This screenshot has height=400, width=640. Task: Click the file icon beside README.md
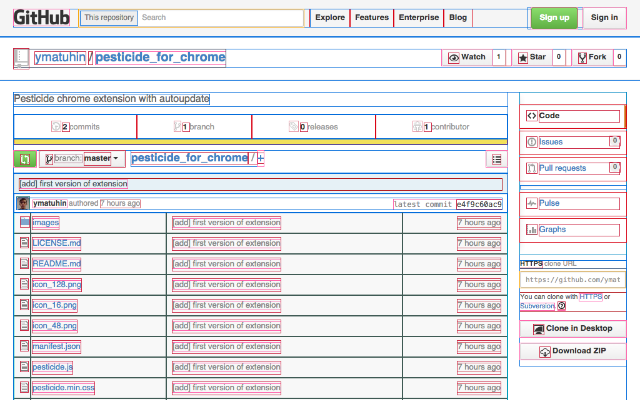click(24, 263)
